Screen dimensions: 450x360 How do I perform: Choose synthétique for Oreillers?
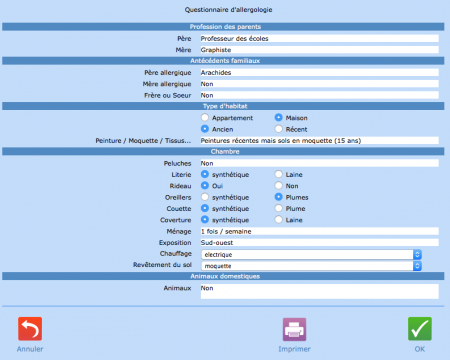[205, 197]
